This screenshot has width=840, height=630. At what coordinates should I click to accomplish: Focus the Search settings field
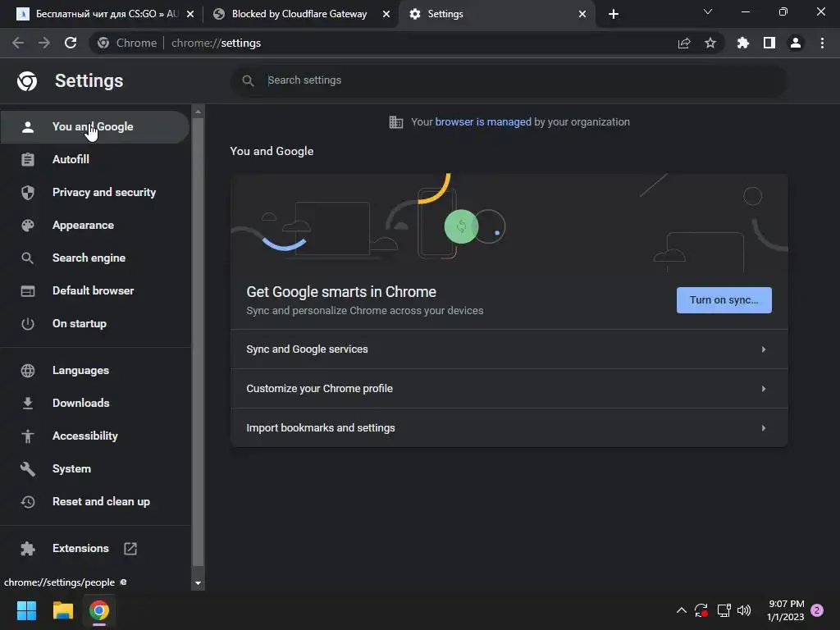coord(509,80)
